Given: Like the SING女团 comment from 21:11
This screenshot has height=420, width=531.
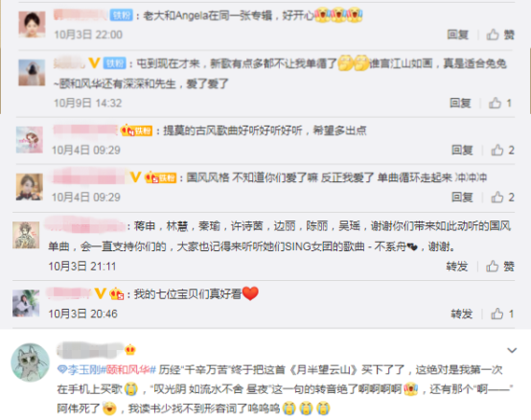Looking at the screenshot, I should point(500,267).
